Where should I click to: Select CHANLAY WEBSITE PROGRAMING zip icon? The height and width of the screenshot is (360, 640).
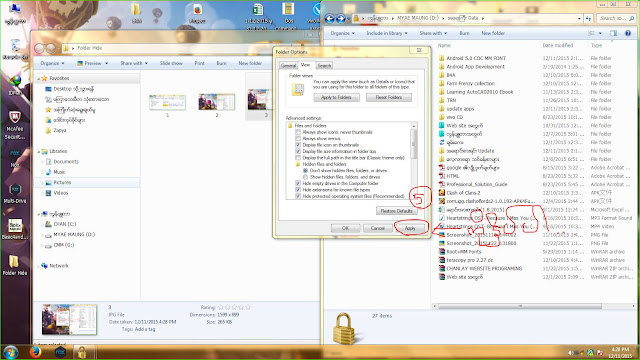coord(441,269)
